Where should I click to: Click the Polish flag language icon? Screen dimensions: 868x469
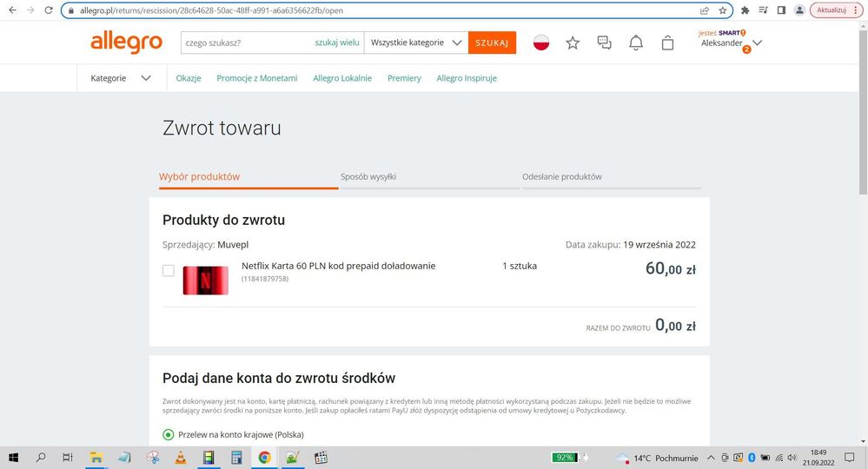pos(541,43)
